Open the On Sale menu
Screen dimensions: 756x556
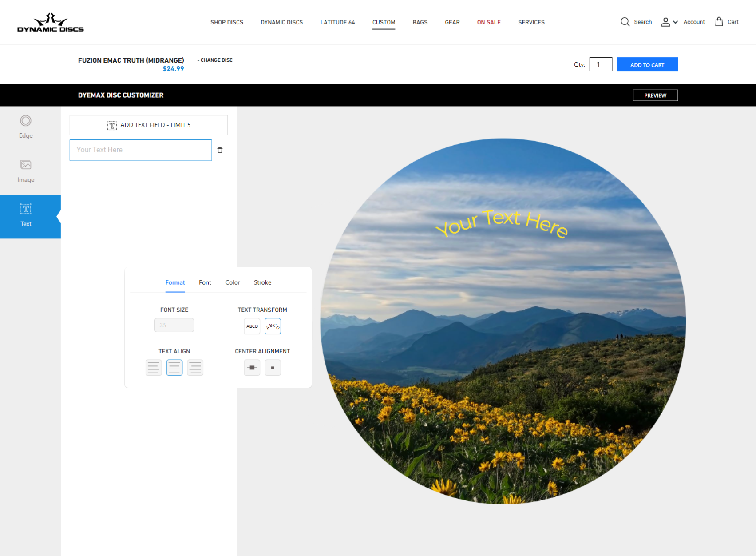(x=489, y=22)
